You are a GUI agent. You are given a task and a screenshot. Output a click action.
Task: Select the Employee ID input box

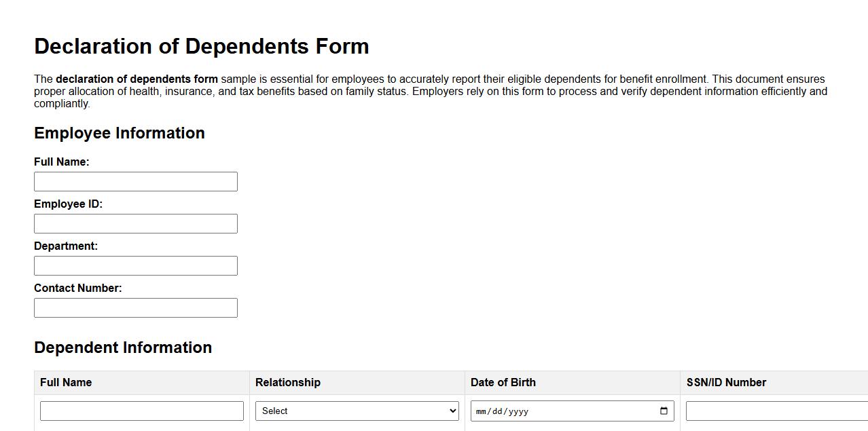tap(135, 223)
